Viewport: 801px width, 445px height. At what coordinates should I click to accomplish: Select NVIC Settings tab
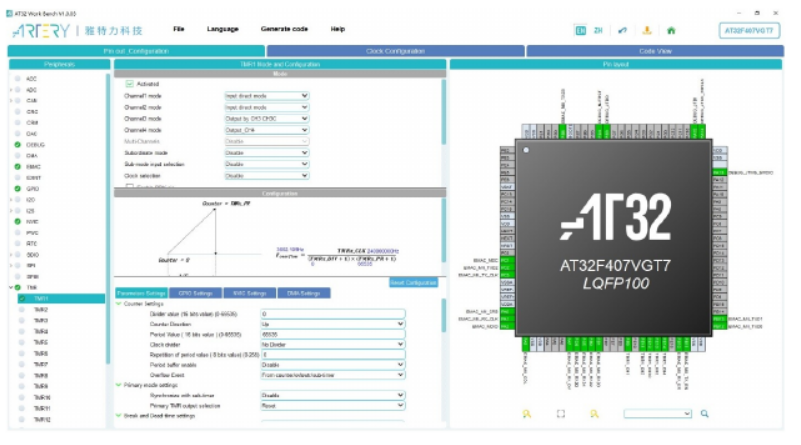pyautogui.click(x=249, y=293)
